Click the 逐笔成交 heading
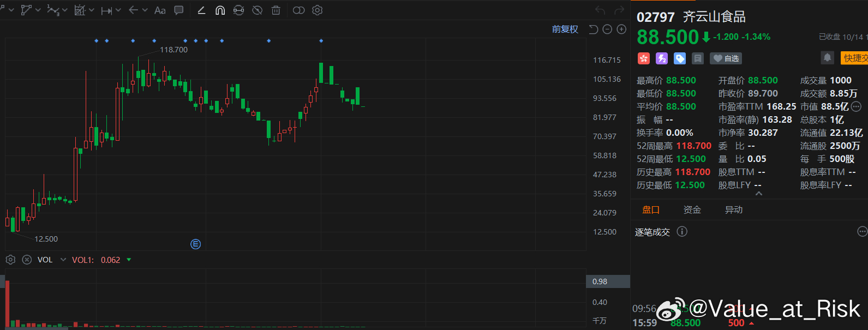Screen dimensions: 868x330 click(652, 232)
